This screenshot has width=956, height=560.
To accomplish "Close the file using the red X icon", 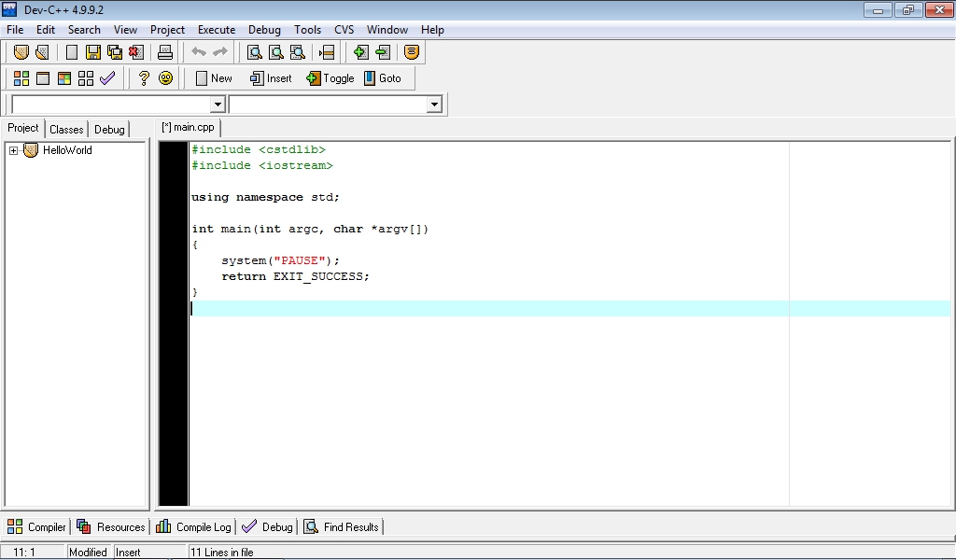I will tap(136, 52).
